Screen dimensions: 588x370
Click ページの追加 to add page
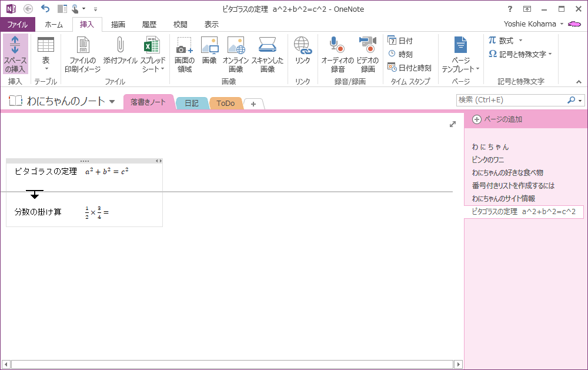tap(497, 119)
